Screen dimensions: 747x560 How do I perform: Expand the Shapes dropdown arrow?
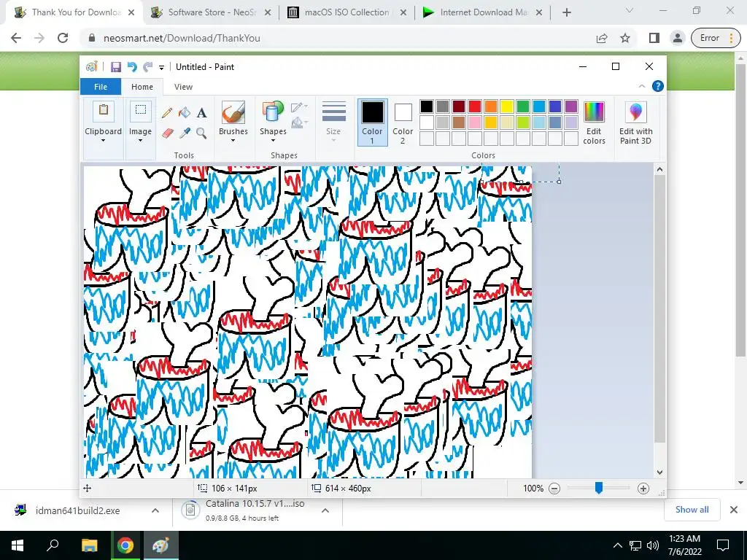273,141
